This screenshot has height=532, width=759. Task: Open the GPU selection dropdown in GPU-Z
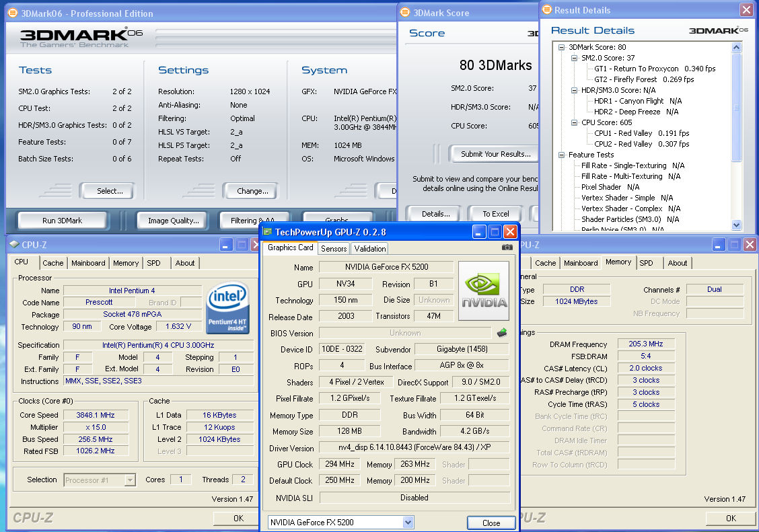point(408,523)
